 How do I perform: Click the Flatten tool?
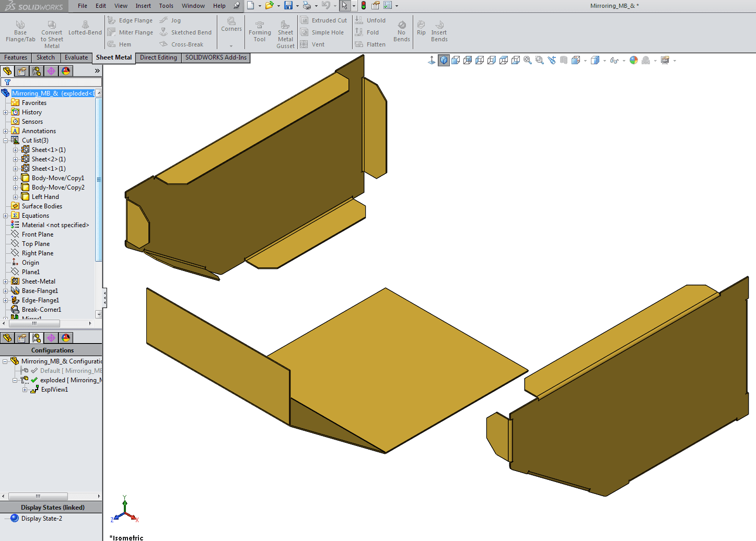(370, 44)
